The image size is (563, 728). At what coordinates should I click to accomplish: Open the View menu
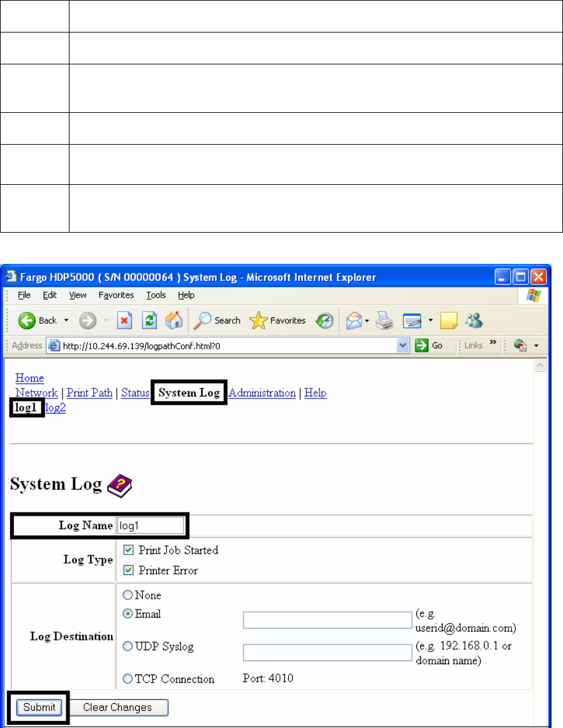pos(78,295)
